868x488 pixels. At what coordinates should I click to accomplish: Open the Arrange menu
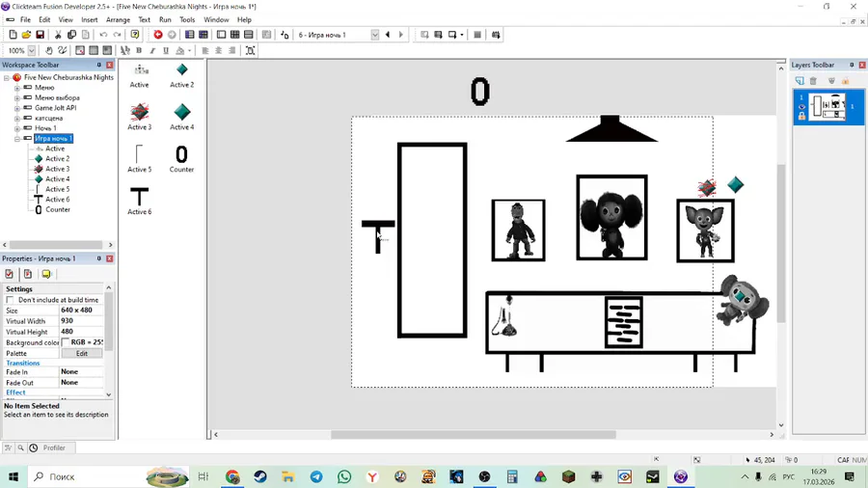click(118, 19)
